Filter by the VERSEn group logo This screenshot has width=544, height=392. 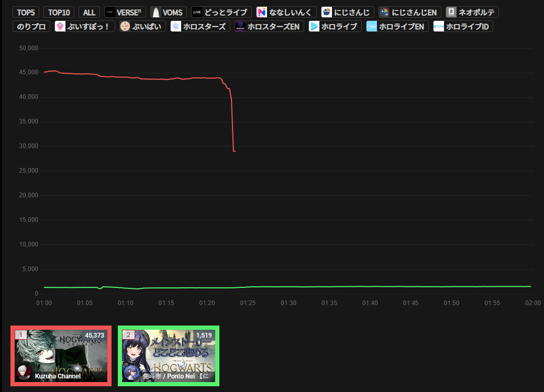click(125, 13)
